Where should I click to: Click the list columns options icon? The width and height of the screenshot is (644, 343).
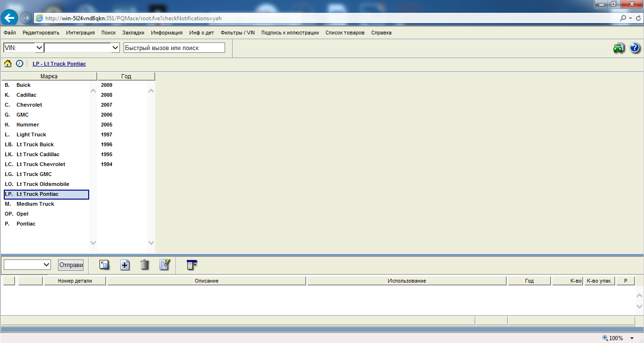click(192, 265)
